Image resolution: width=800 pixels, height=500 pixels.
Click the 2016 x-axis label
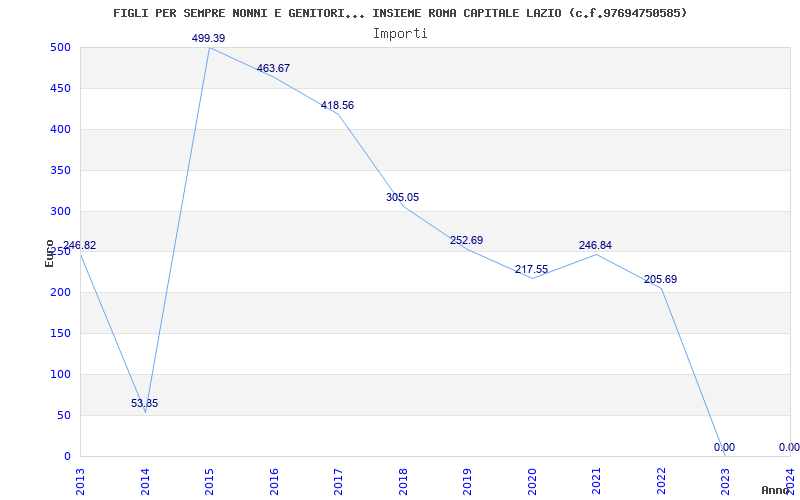coord(274,482)
